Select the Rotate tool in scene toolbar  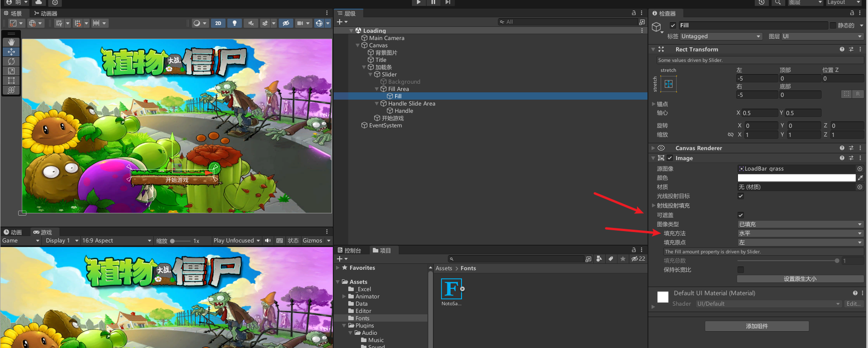pos(11,61)
